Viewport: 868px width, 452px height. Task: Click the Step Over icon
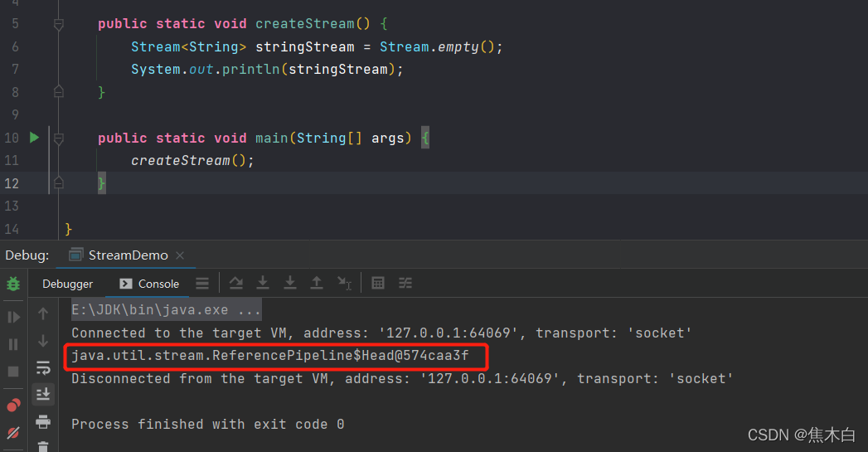236,283
